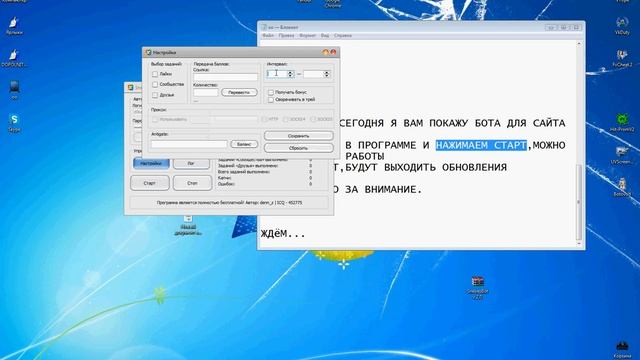
Task: Click the Сохранить button
Action: click(298, 136)
